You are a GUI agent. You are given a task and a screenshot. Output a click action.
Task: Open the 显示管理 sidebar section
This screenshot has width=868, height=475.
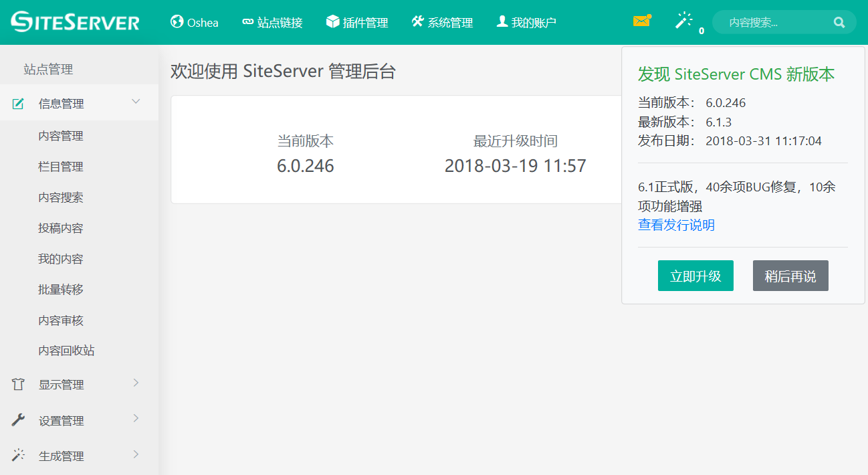(x=79, y=385)
